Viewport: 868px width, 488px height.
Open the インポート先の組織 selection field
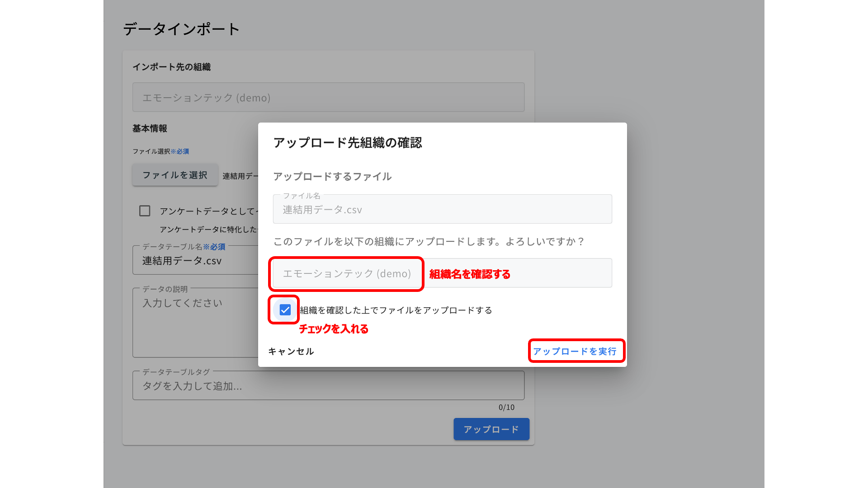(x=328, y=98)
